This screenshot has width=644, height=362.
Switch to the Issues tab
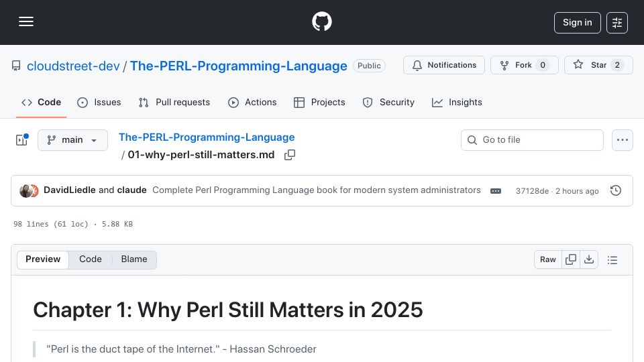99,102
